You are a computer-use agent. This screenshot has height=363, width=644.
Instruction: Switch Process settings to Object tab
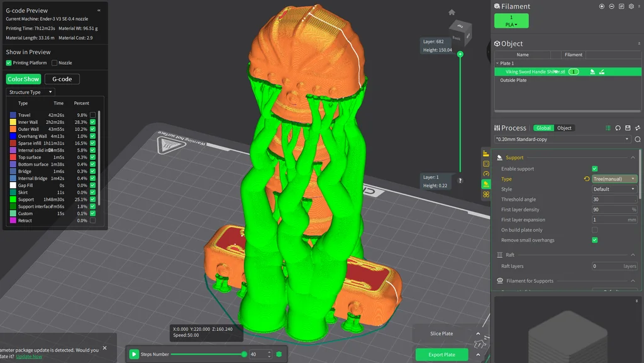pyautogui.click(x=564, y=128)
